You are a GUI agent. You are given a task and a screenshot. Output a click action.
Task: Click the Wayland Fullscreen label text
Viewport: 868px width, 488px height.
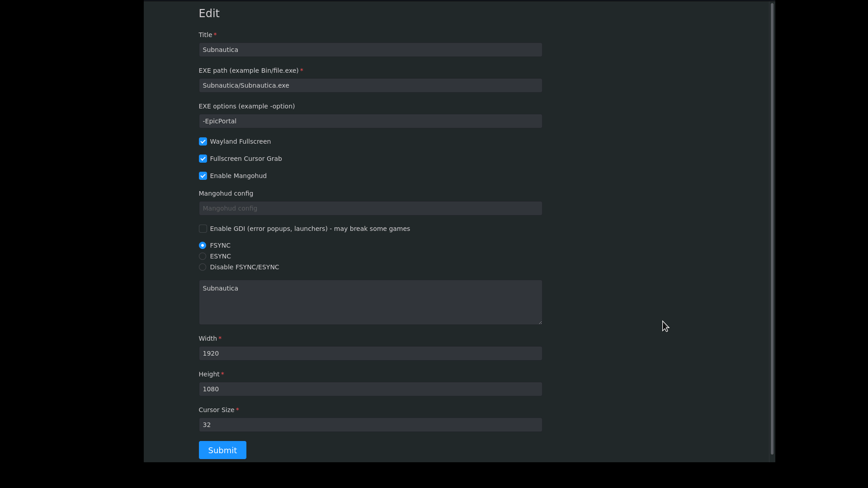tap(240, 141)
